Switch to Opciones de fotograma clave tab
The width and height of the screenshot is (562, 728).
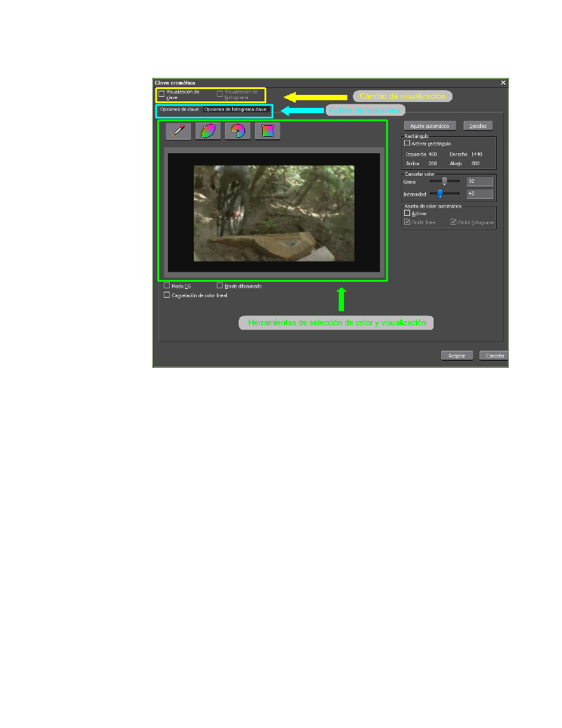(x=236, y=110)
